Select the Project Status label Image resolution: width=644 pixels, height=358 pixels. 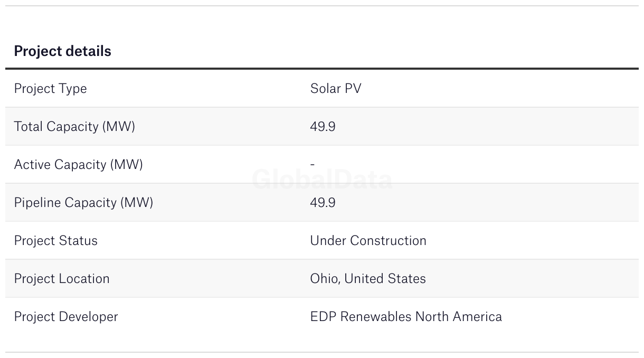coord(55,241)
